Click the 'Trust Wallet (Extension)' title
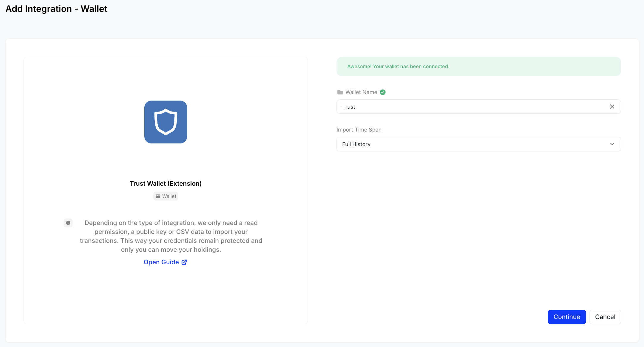The width and height of the screenshot is (644, 347). point(166,184)
